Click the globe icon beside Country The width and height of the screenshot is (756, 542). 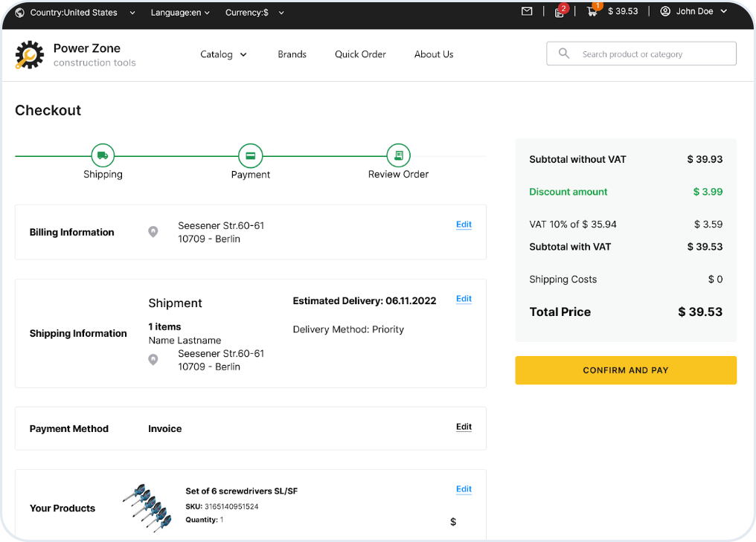tap(19, 13)
